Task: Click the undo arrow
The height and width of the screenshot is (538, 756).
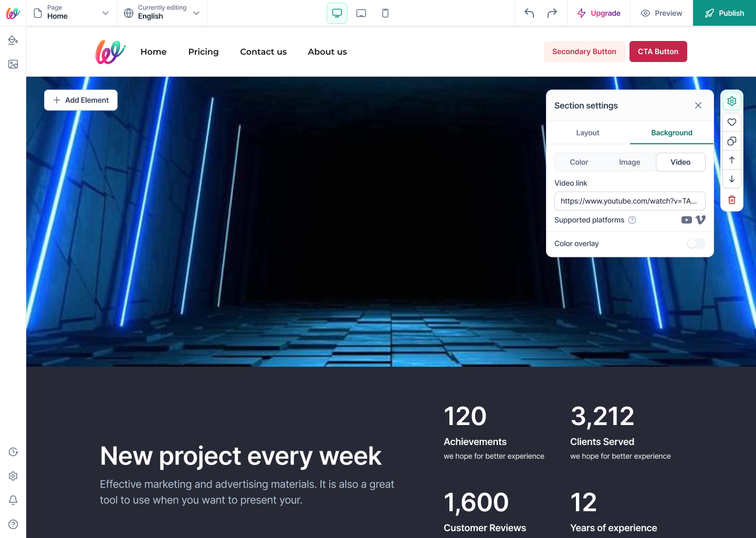Action: click(529, 13)
